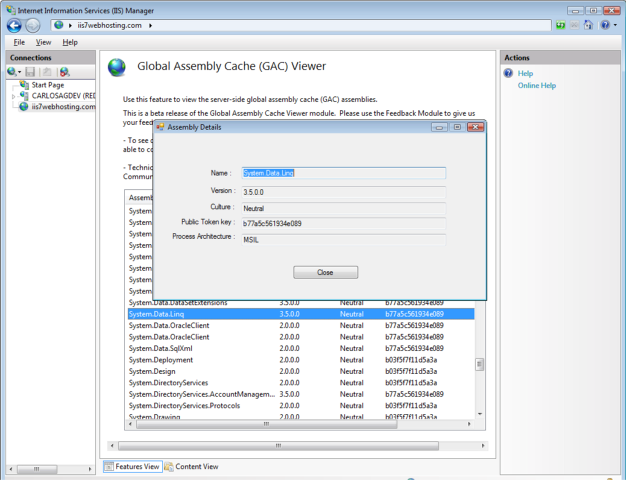Click assembly list right scroll arrow
626x480 pixels.
point(469,424)
